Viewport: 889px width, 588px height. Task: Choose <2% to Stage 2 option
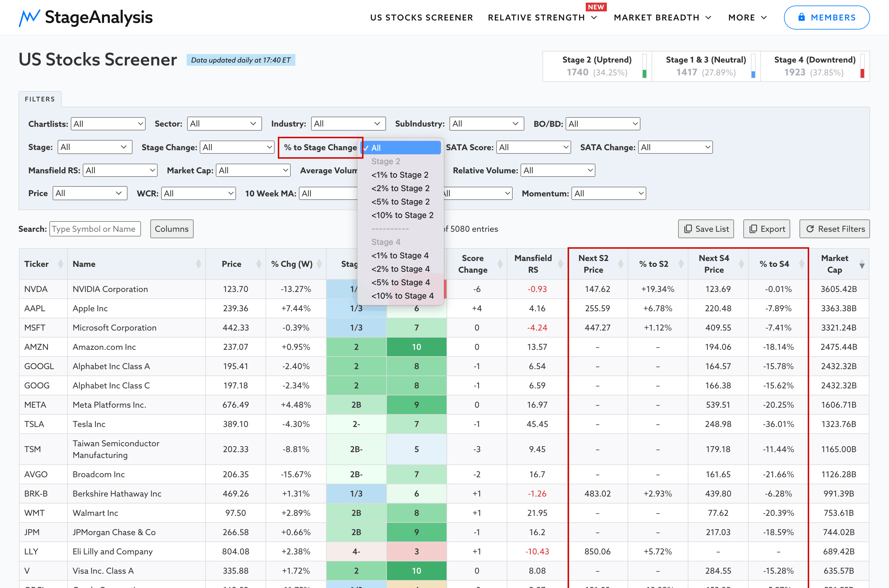[x=401, y=188]
